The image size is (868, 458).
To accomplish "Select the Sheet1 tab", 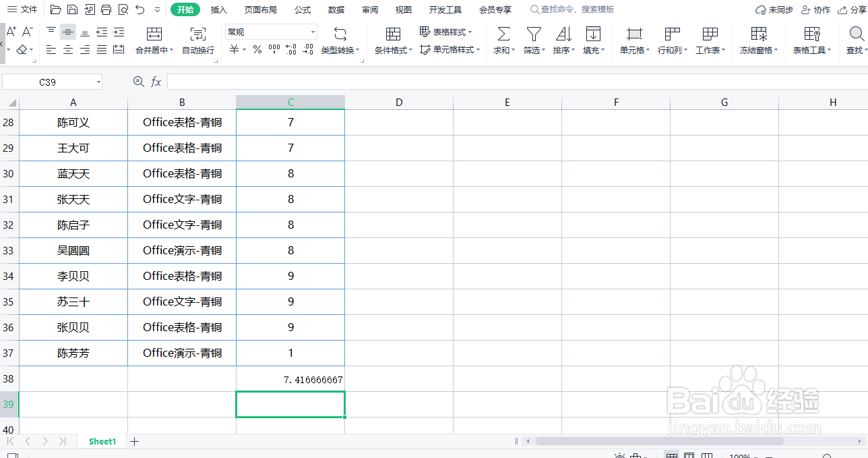I will 102,441.
